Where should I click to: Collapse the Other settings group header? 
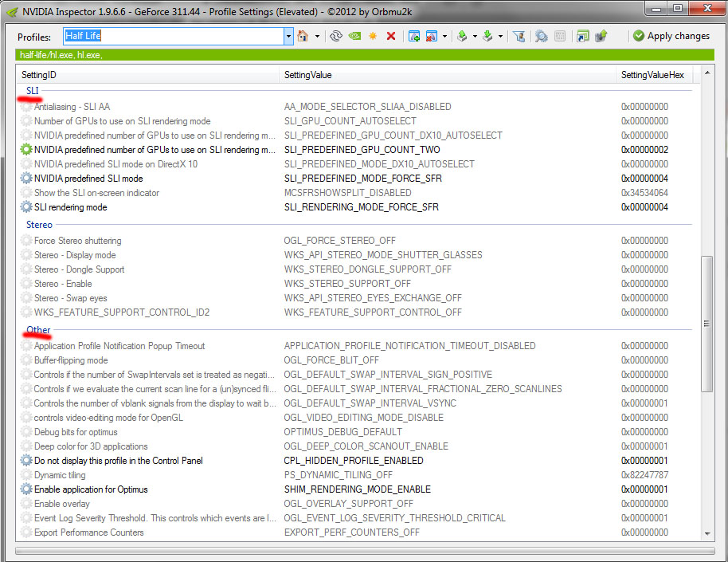click(38, 329)
